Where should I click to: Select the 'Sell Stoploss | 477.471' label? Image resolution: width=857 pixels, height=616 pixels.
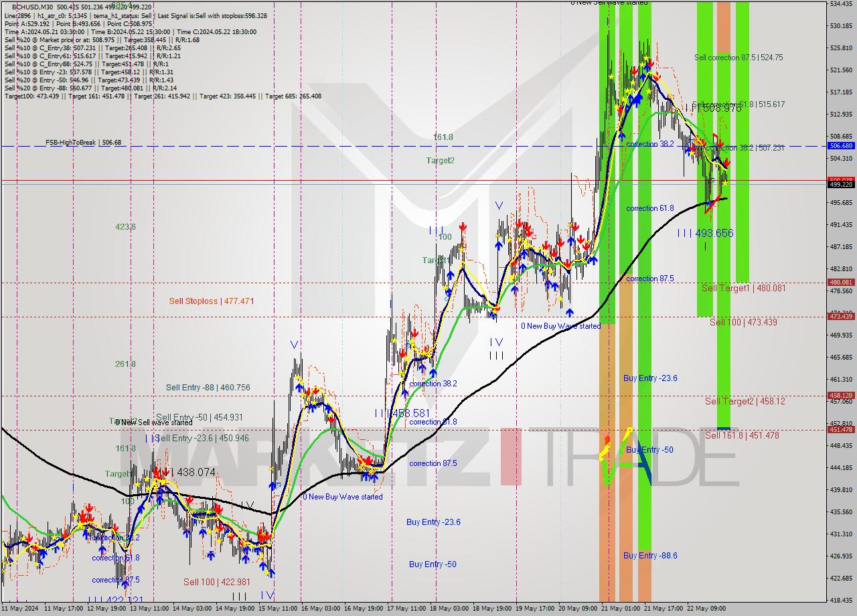point(212,301)
